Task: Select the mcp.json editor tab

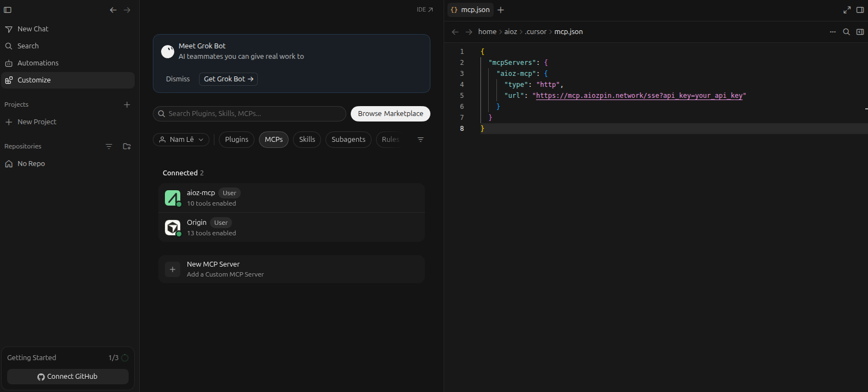Action: [x=470, y=10]
